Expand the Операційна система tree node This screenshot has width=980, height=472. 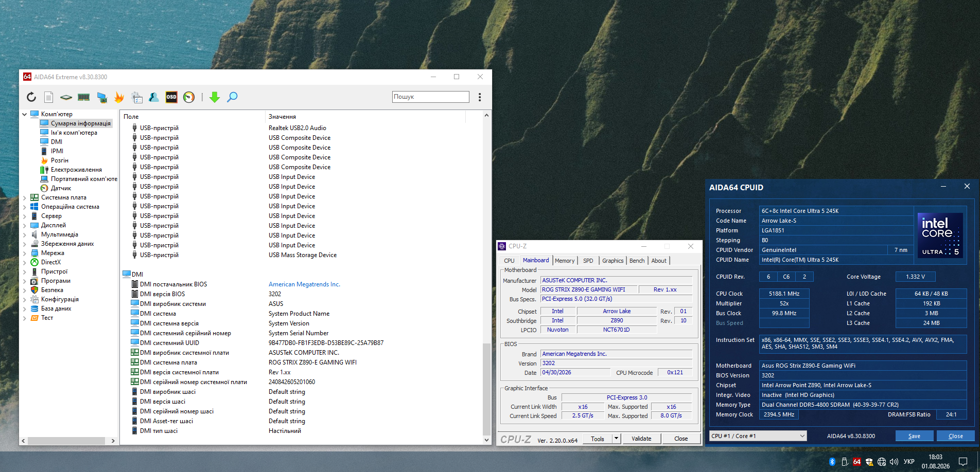24,207
